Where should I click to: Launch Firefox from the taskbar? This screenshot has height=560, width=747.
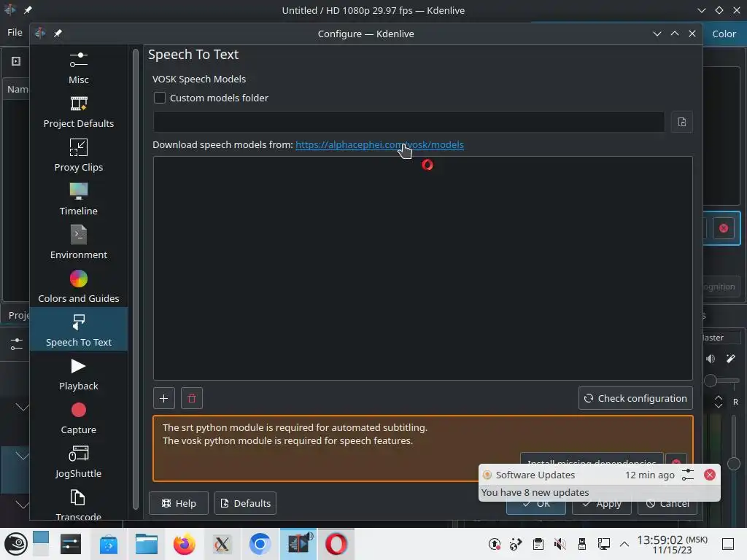point(185,544)
